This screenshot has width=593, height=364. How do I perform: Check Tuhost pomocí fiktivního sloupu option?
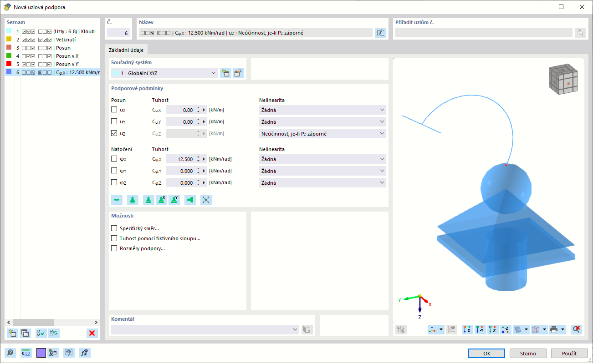click(114, 238)
